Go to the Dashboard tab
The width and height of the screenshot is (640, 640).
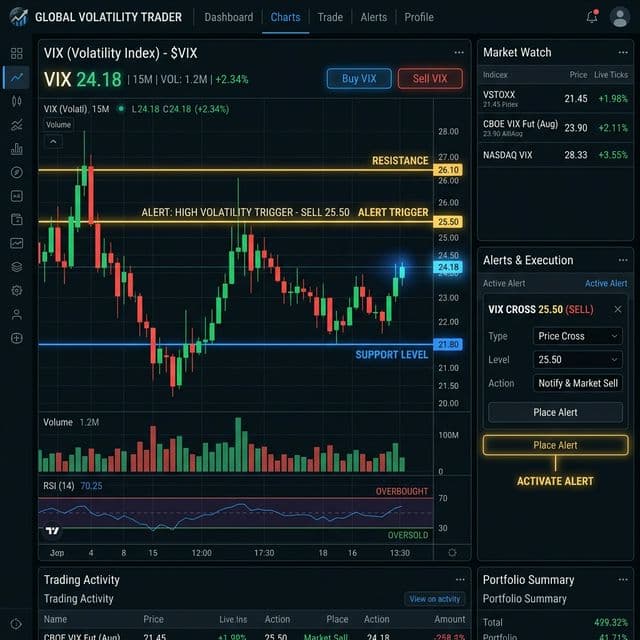[x=229, y=17]
